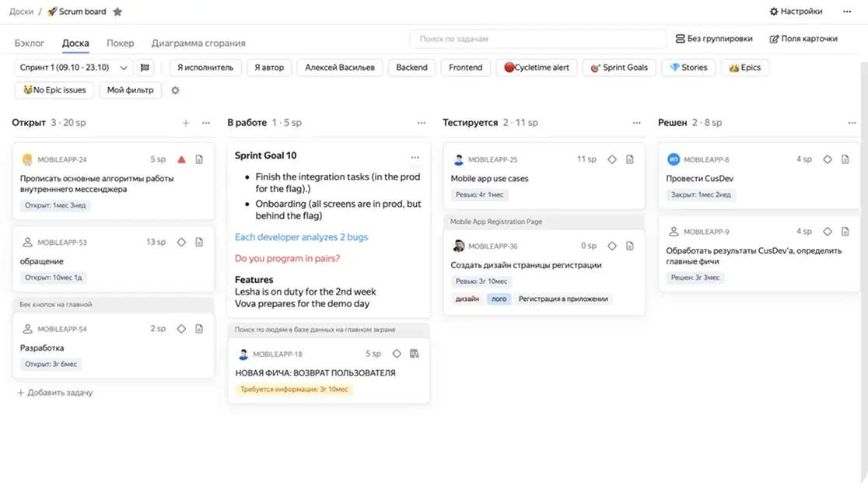
Task: Click document icon on MOBILEAPP-53 card
Action: [199, 243]
